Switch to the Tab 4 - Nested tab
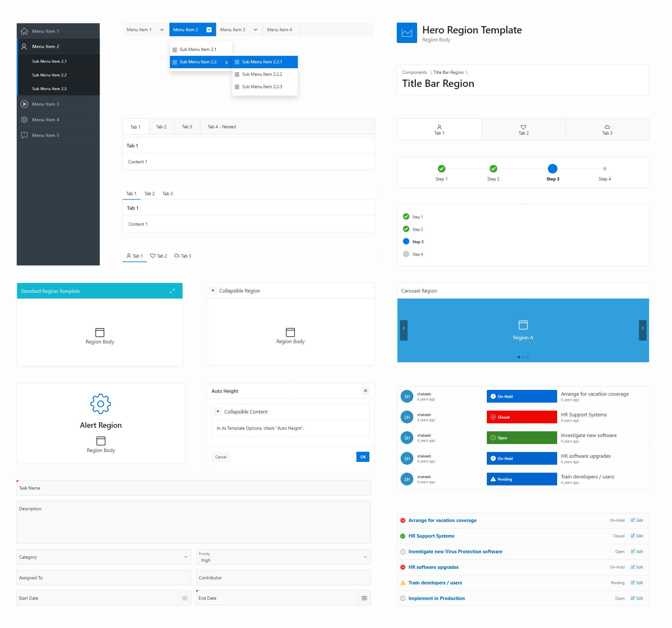The image size is (672, 628). [x=221, y=127]
